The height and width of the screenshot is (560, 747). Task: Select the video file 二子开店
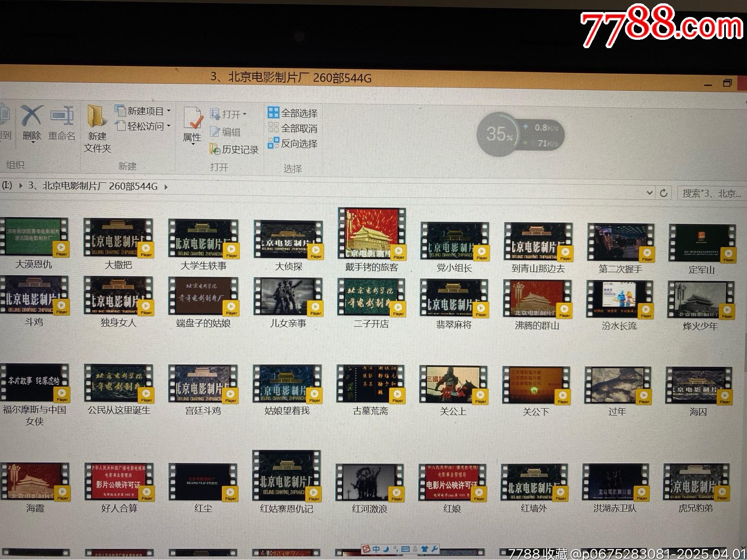pyautogui.click(x=371, y=304)
